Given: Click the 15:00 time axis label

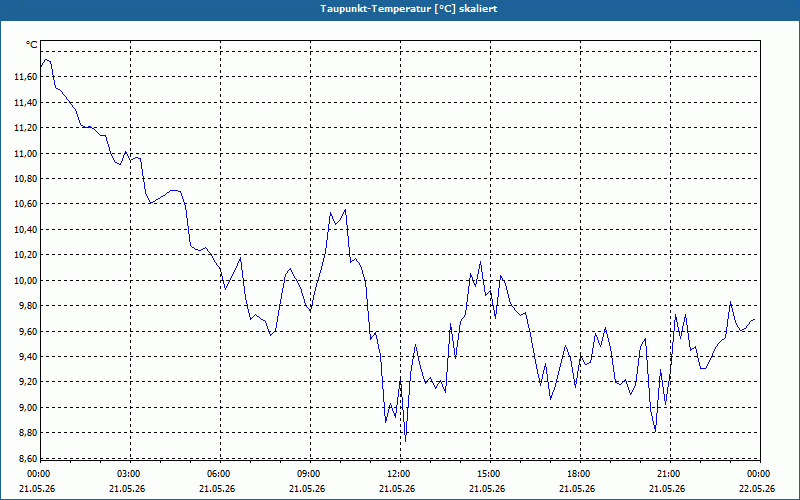Looking at the screenshot, I should 491,474.
